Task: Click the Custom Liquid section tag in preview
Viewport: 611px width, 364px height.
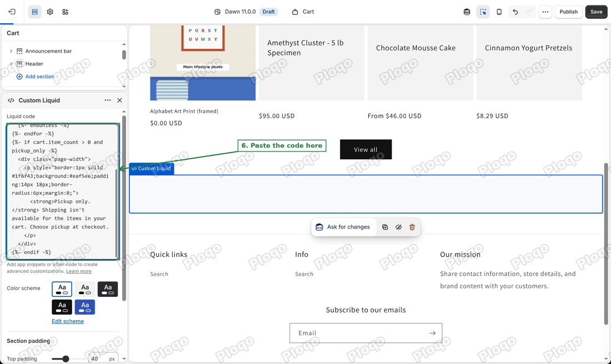Action: pos(151,169)
